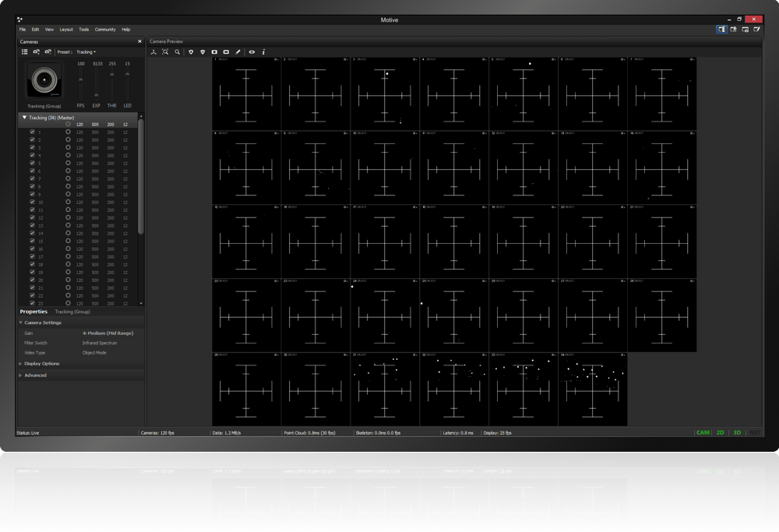
Task: Click the CAM view button in status bar
Action: coord(703,432)
